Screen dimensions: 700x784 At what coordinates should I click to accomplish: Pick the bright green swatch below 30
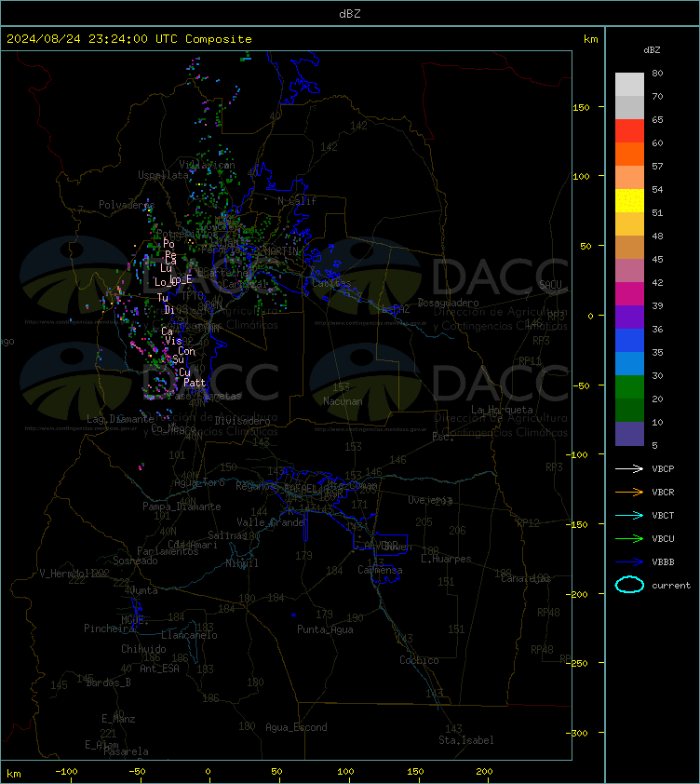[629, 386]
